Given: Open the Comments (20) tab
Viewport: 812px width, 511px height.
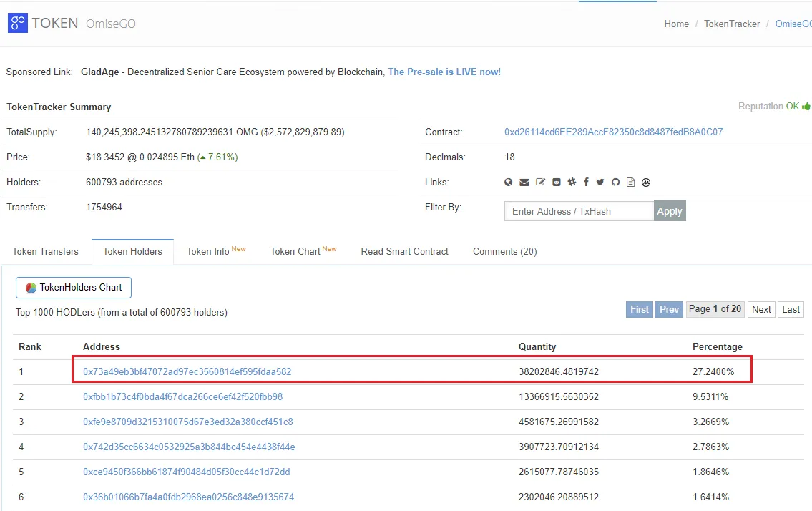Looking at the screenshot, I should (505, 251).
